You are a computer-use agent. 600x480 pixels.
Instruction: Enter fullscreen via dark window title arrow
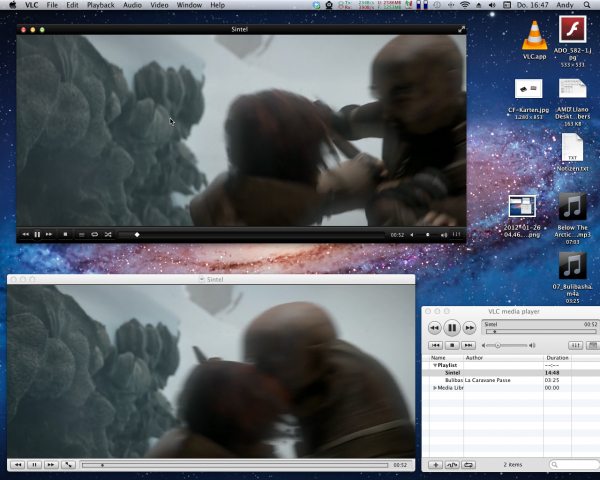pyautogui.click(x=461, y=29)
